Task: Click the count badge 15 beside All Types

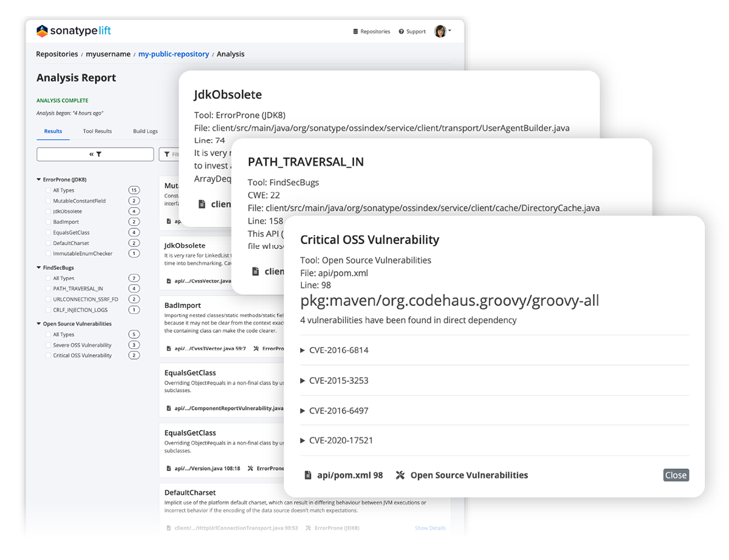Action: coord(134,191)
